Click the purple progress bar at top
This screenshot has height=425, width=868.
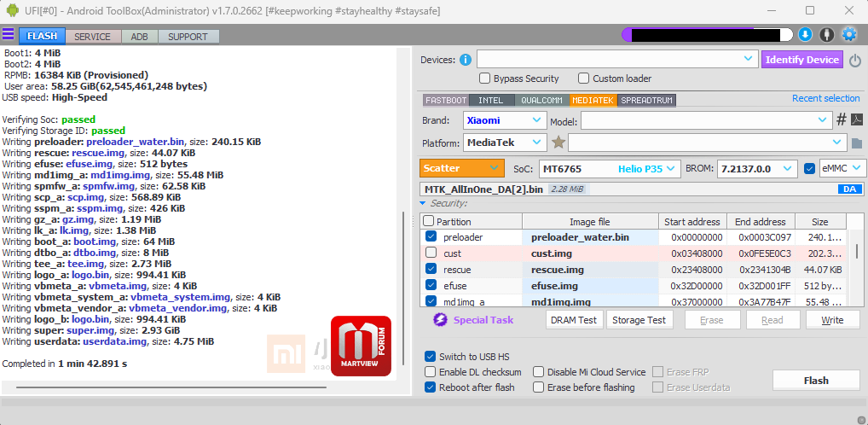click(x=707, y=35)
